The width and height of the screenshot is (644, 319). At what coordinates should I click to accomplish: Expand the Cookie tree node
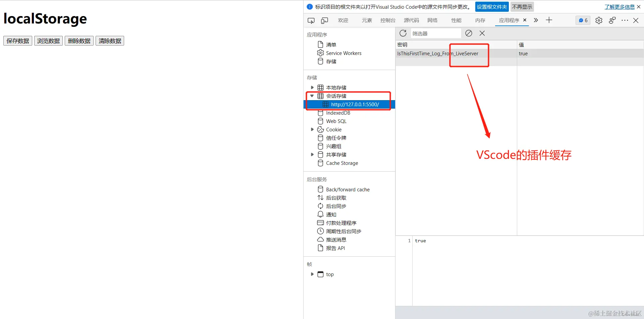(312, 129)
